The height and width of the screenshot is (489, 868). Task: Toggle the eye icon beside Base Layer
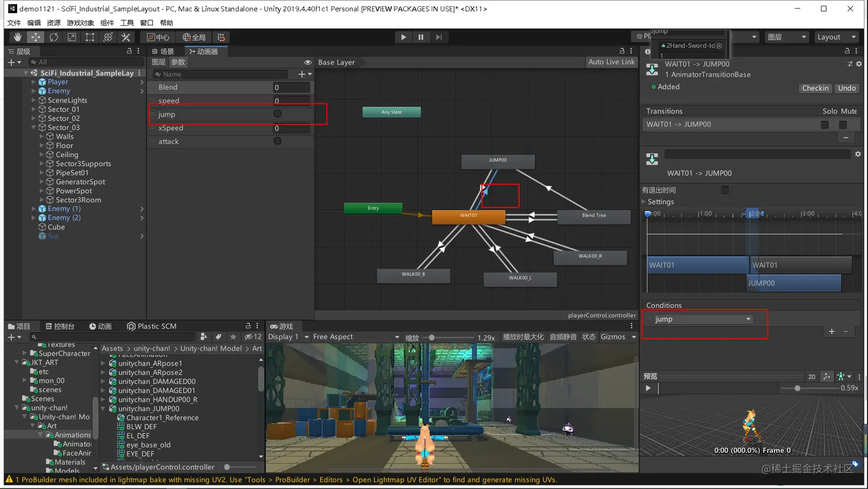(x=308, y=62)
